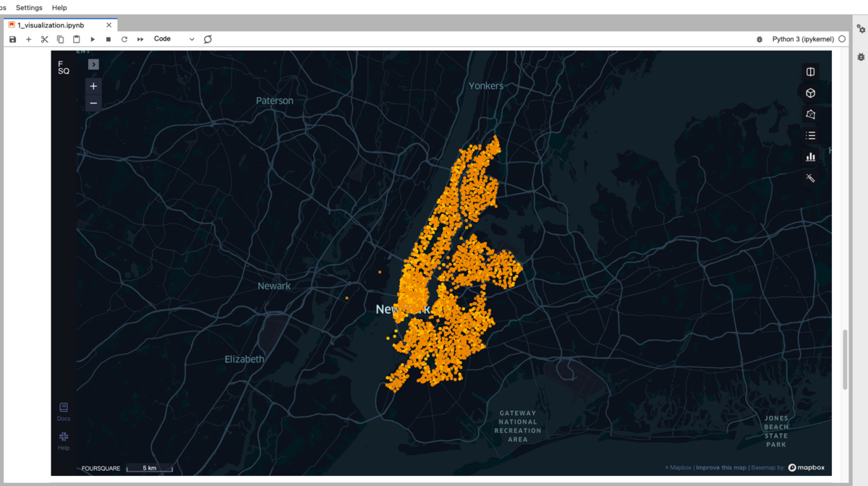Open the map effects magic wand tool
The height and width of the screenshot is (486, 868).
coord(809,178)
